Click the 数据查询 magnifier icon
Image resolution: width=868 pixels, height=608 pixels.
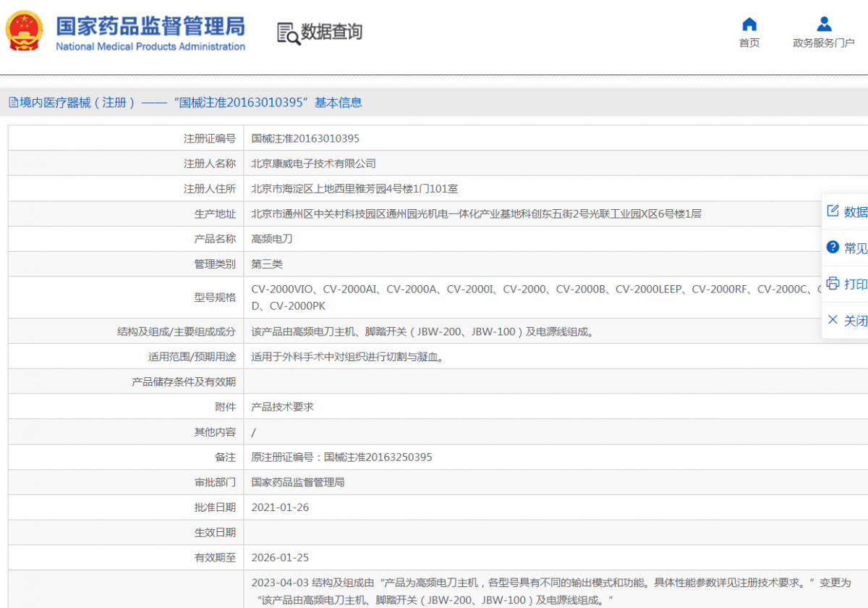coord(288,33)
